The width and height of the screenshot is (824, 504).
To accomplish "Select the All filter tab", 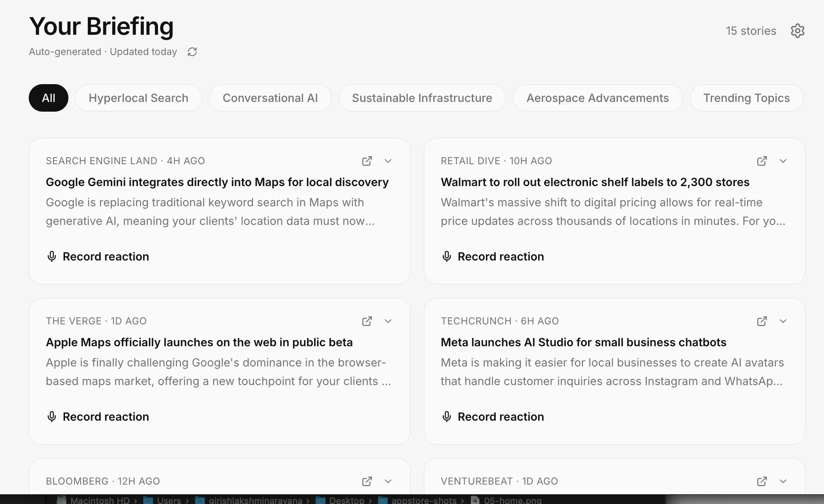I will pyautogui.click(x=49, y=98).
